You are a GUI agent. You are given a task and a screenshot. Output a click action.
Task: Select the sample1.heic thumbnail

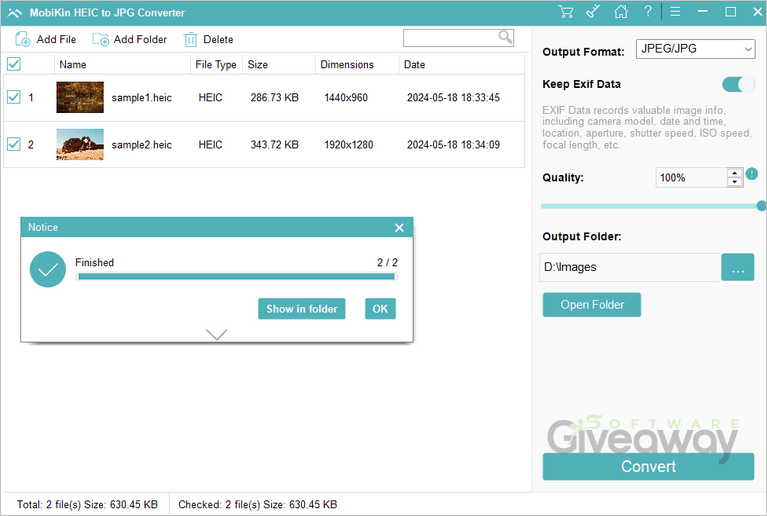tap(80, 97)
